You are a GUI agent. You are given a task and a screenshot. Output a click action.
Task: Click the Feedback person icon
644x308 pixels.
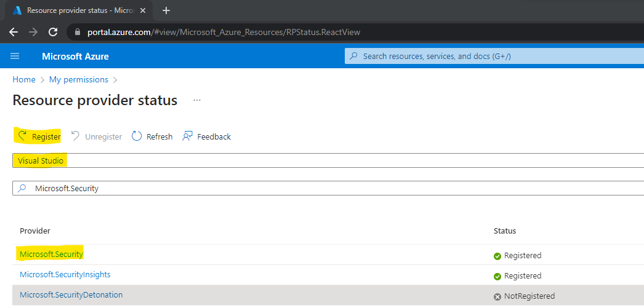point(188,136)
